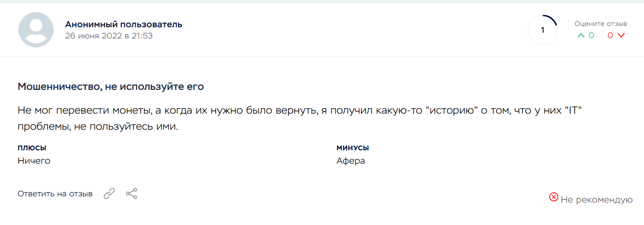Click the 'Ничего' plus entry

[x=34, y=161]
